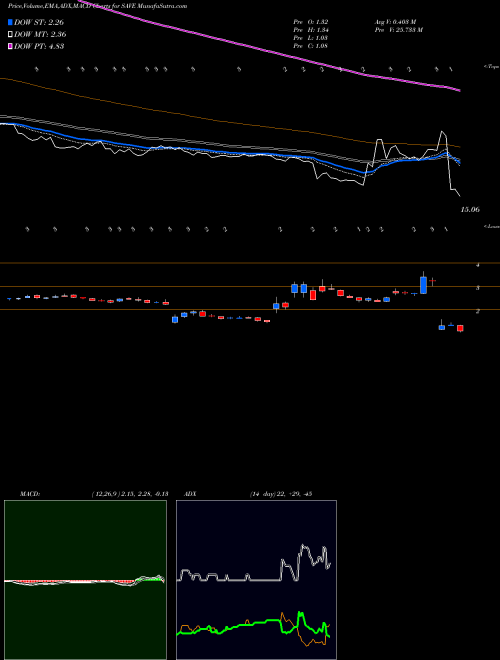Click the ADX panel heading
Screen dimensions: 500x660
pos(190,494)
